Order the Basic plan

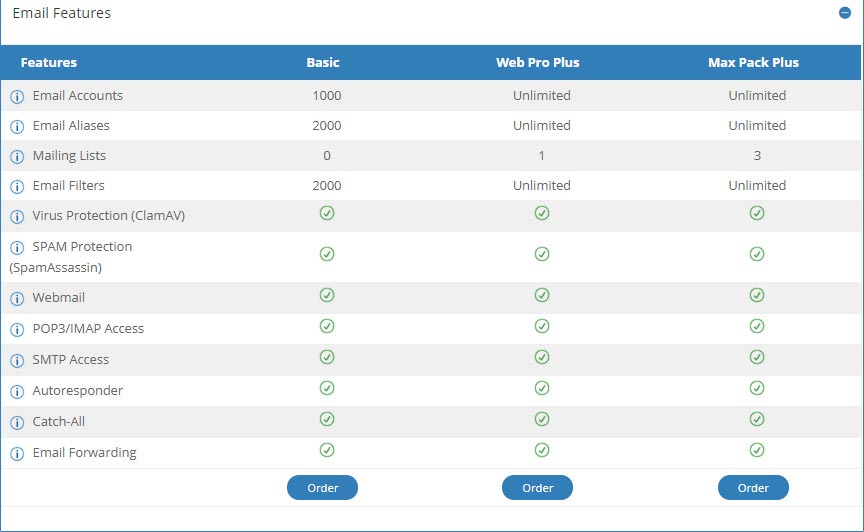[x=322, y=488]
